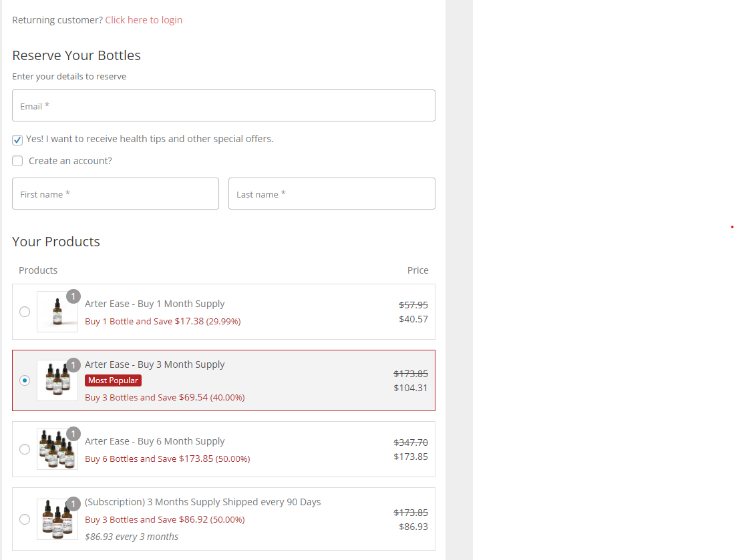This screenshot has width=734, height=560.
Task: Focus the Email input field
Action: pos(223,105)
